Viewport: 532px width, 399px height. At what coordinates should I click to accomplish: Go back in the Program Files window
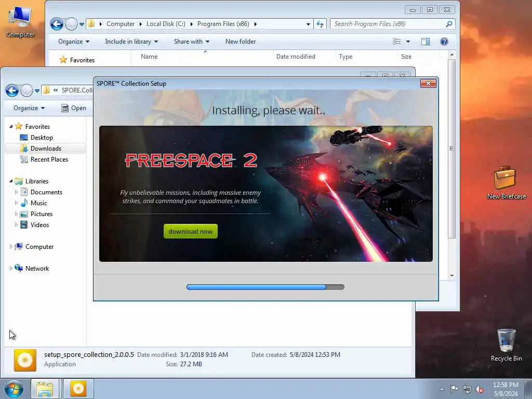click(57, 24)
